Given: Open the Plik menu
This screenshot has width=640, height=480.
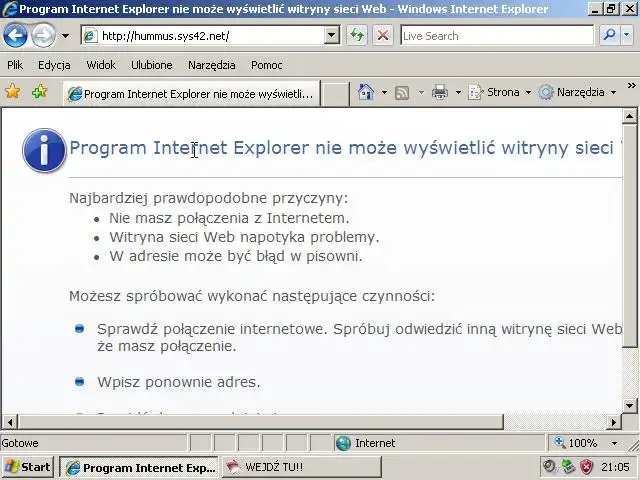Looking at the screenshot, I should 15,65.
